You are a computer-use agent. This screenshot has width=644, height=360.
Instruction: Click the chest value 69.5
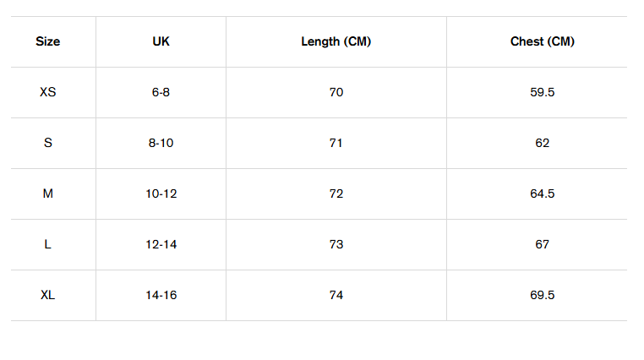click(542, 295)
